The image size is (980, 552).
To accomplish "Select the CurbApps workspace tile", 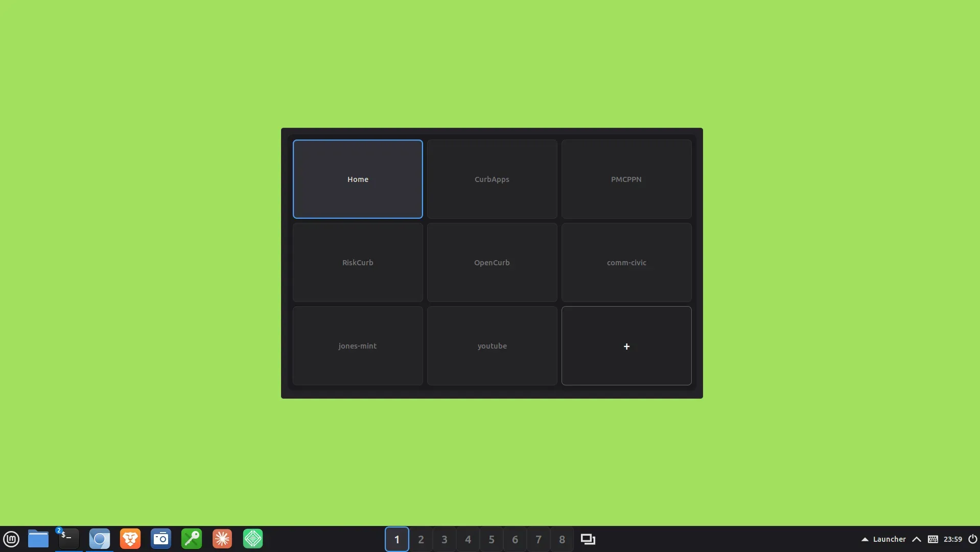I will pos(492,179).
